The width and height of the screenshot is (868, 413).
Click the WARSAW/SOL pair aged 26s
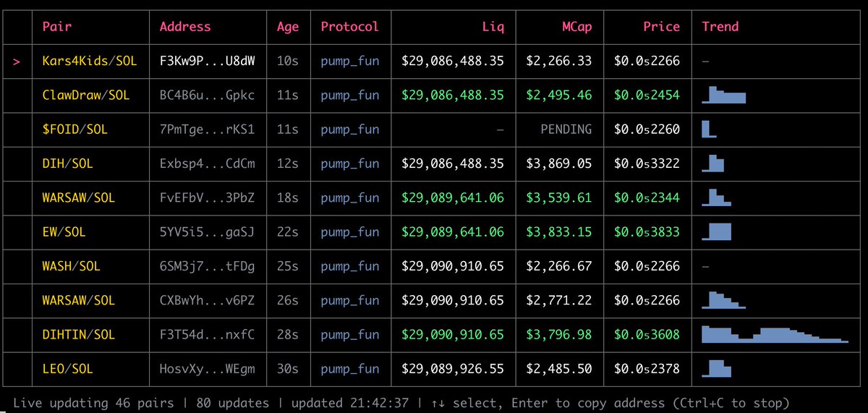click(x=78, y=300)
